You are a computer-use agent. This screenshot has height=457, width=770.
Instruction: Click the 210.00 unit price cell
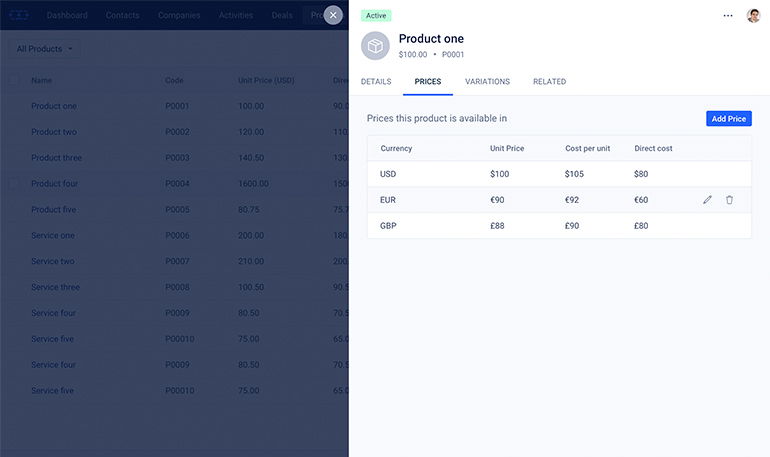click(x=251, y=261)
